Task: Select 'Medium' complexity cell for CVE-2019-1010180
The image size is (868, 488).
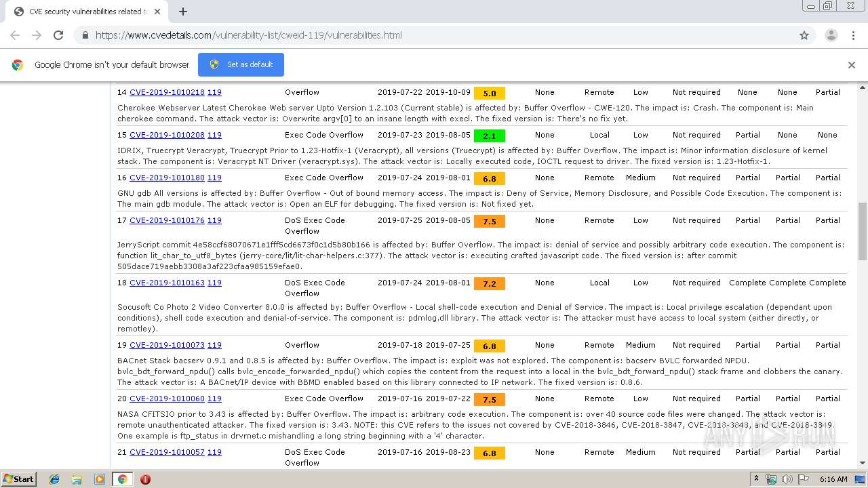Action: [x=641, y=178]
